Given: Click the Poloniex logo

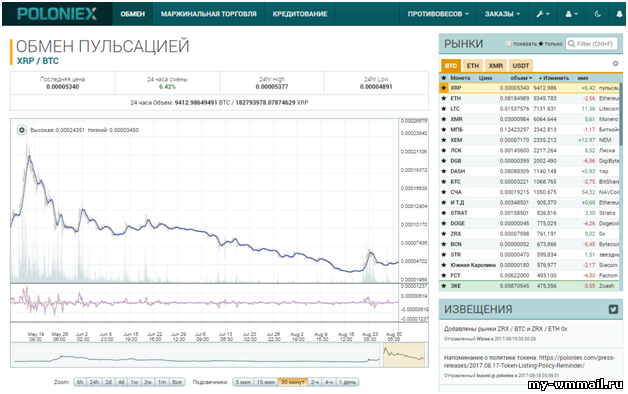Looking at the screenshot, I should click(x=57, y=14).
